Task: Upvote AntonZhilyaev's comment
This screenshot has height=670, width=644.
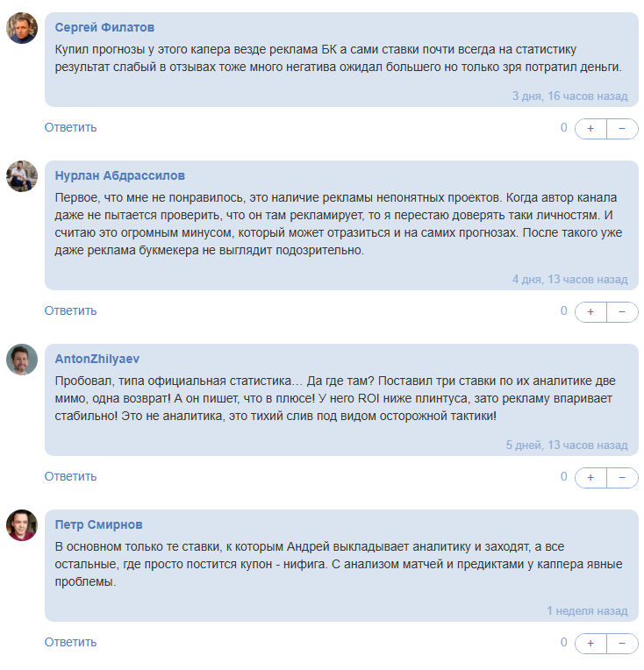Action: 590,477
